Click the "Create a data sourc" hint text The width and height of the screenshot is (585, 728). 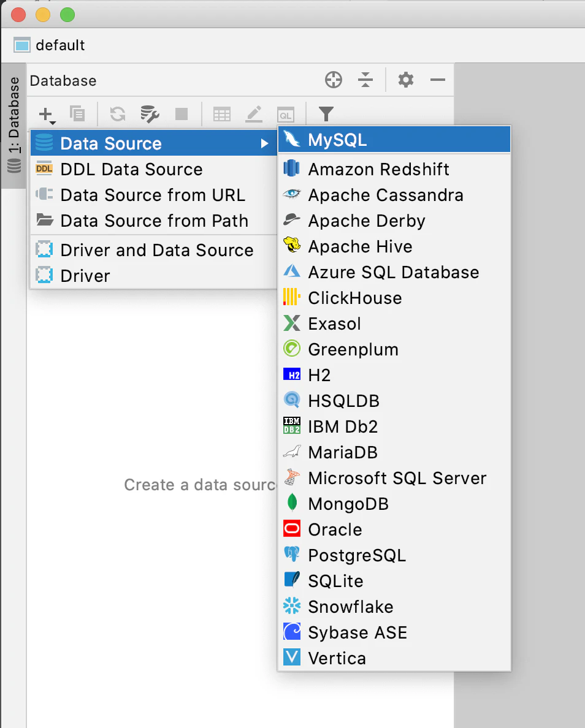click(x=201, y=485)
